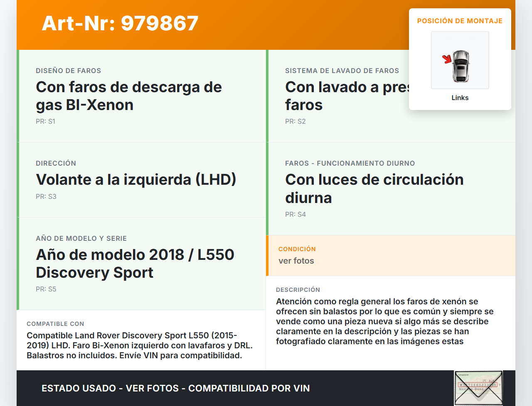532x406 pixels.
Task: Open the label thumbnail in the footer
Action: coord(478,388)
